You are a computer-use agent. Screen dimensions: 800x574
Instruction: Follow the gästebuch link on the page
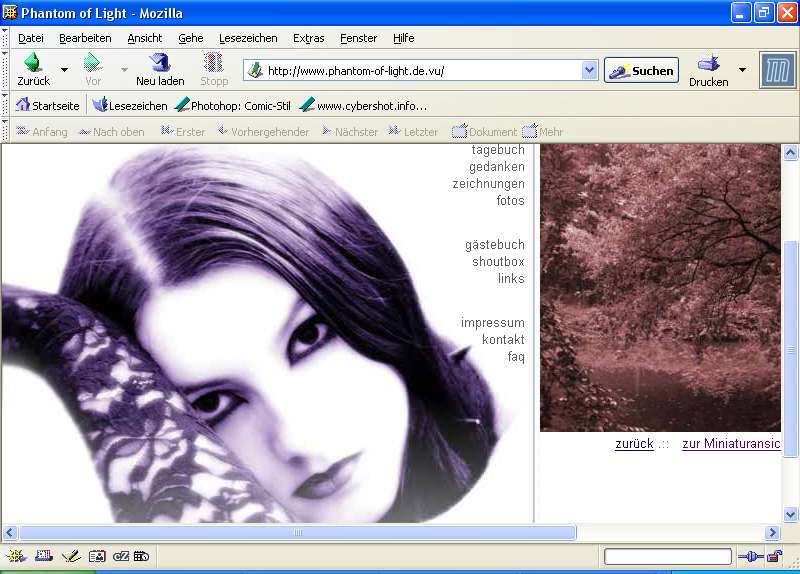click(494, 245)
